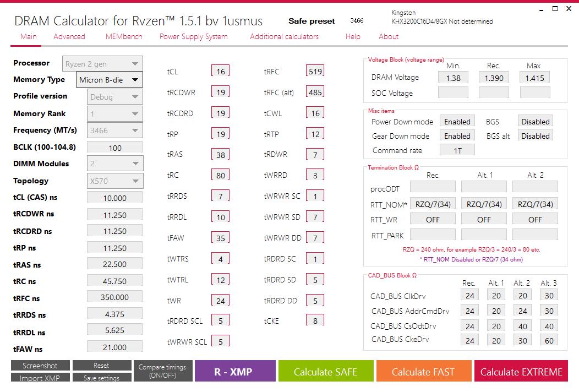Click the BCLK value field
The image size is (579, 392).
coord(115,148)
